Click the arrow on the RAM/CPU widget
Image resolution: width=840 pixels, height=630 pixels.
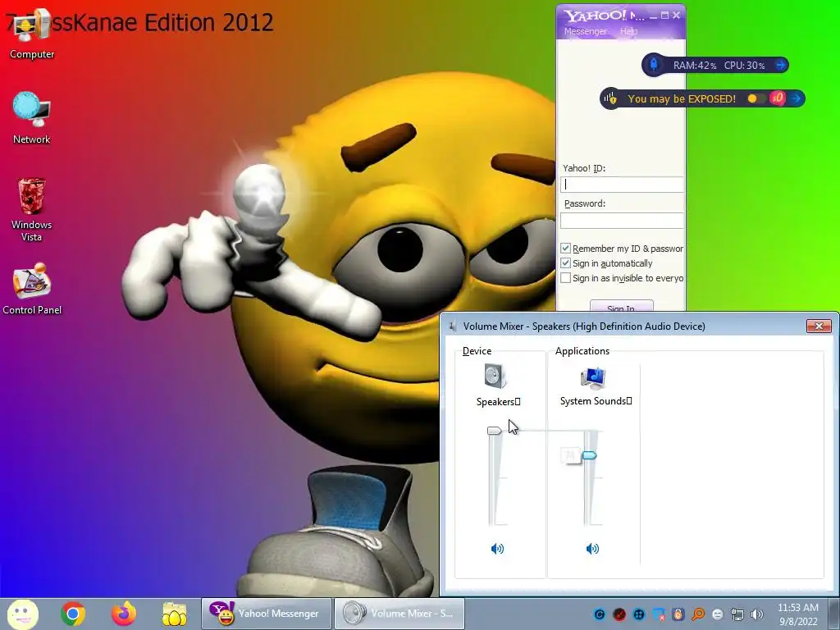point(781,66)
